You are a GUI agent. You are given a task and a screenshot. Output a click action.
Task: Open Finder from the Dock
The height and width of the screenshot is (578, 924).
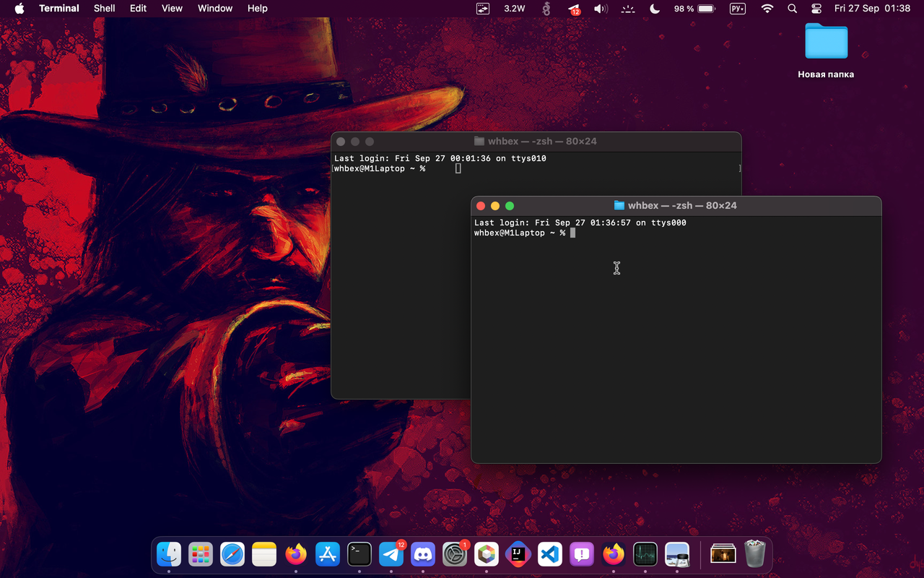[x=169, y=555]
